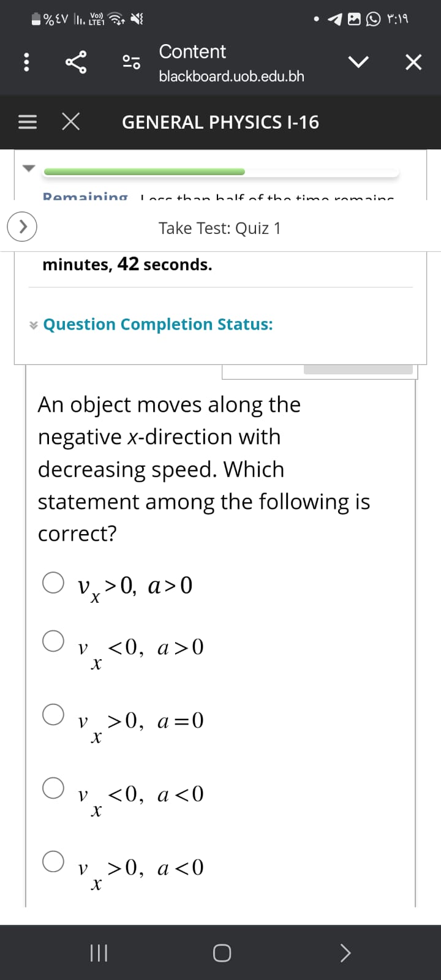The image size is (441, 980).
Task: Tap the right chevron beside Take Test
Action: tap(21, 227)
